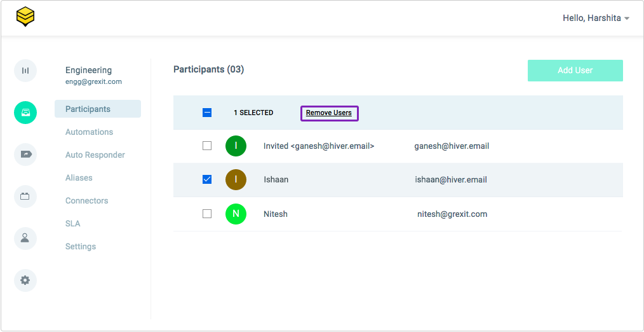Click the Remove Users link
644x332 pixels.
coord(329,113)
